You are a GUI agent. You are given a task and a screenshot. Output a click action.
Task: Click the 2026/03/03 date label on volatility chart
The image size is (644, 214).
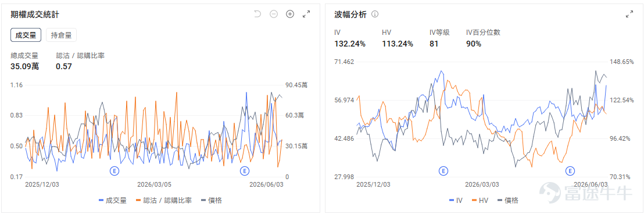[x=482, y=185]
